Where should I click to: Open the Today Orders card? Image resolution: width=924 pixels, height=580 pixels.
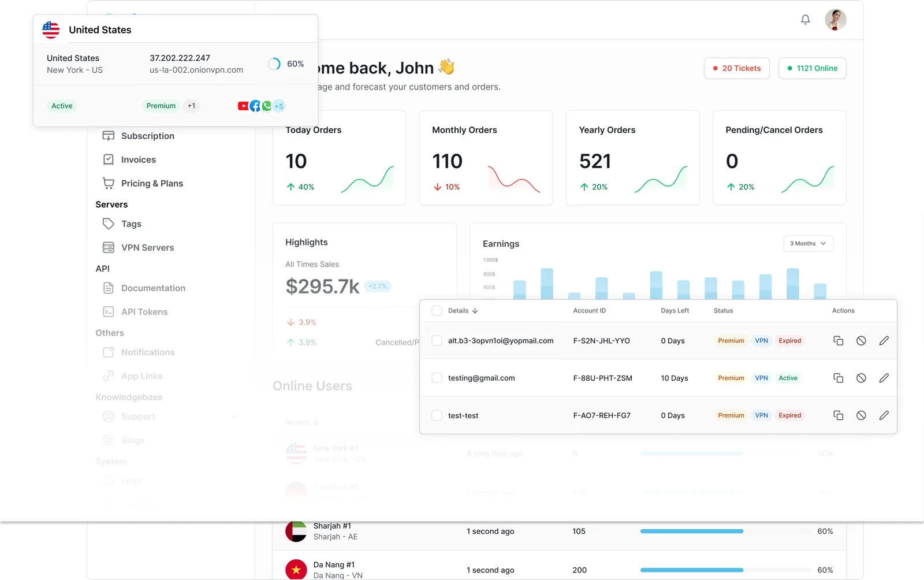[x=339, y=158]
